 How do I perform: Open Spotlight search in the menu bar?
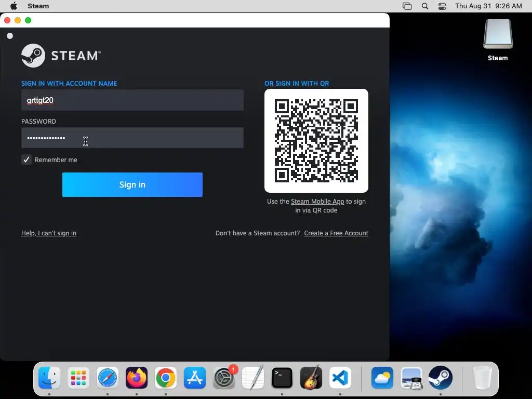[425, 6]
